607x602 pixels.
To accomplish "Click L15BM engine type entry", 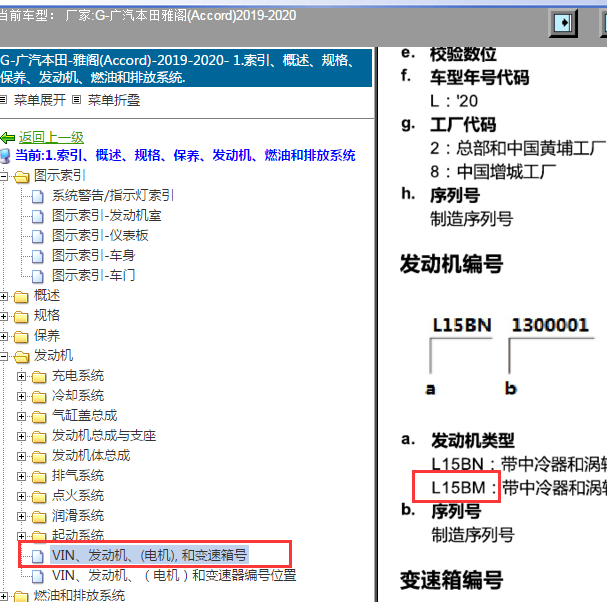I will coord(458,488).
